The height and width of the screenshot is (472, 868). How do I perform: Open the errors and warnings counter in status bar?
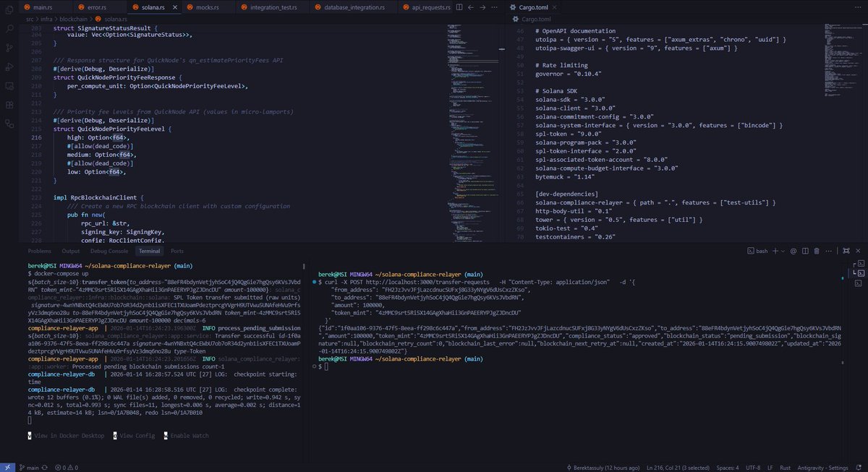(x=65, y=467)
